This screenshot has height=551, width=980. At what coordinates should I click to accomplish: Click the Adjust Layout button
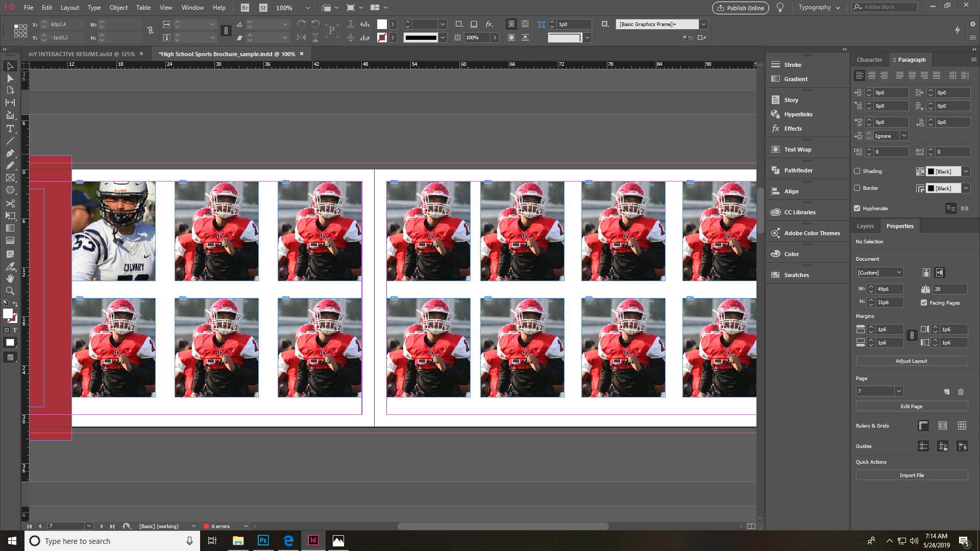pos(911,361)
